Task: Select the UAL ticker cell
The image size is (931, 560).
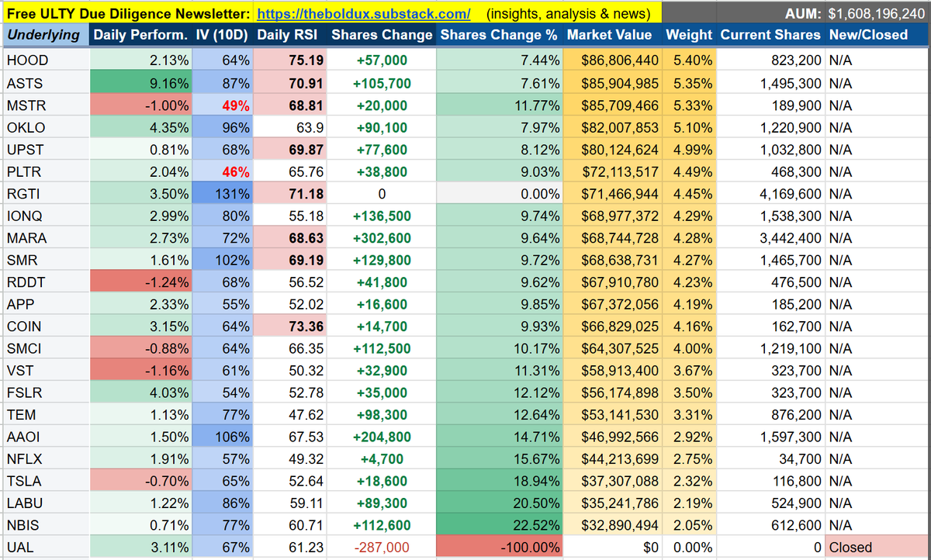Action: coord(44,547)
